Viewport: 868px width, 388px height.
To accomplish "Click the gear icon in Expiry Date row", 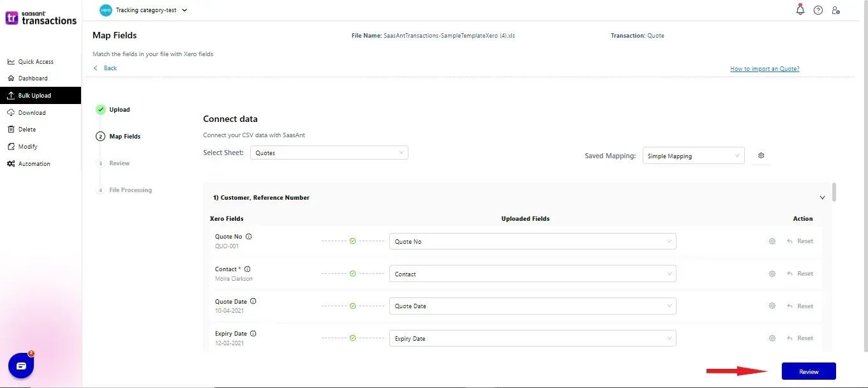I will [772, 338].
